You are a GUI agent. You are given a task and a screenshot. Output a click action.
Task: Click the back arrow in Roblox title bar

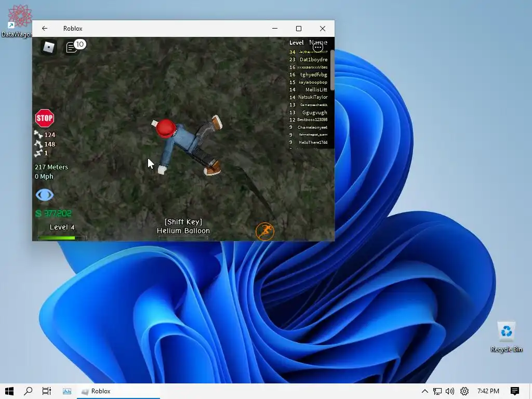tap(45, 29)
